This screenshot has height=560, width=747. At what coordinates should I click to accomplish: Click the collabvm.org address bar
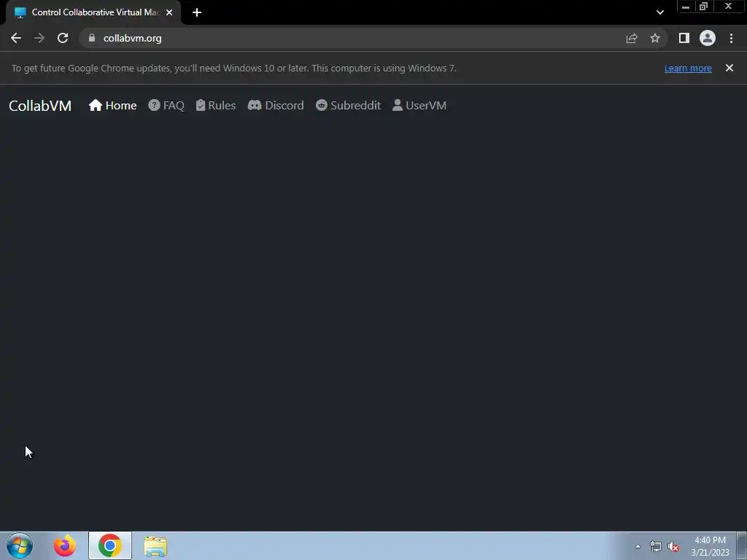(x=352, y=38)
